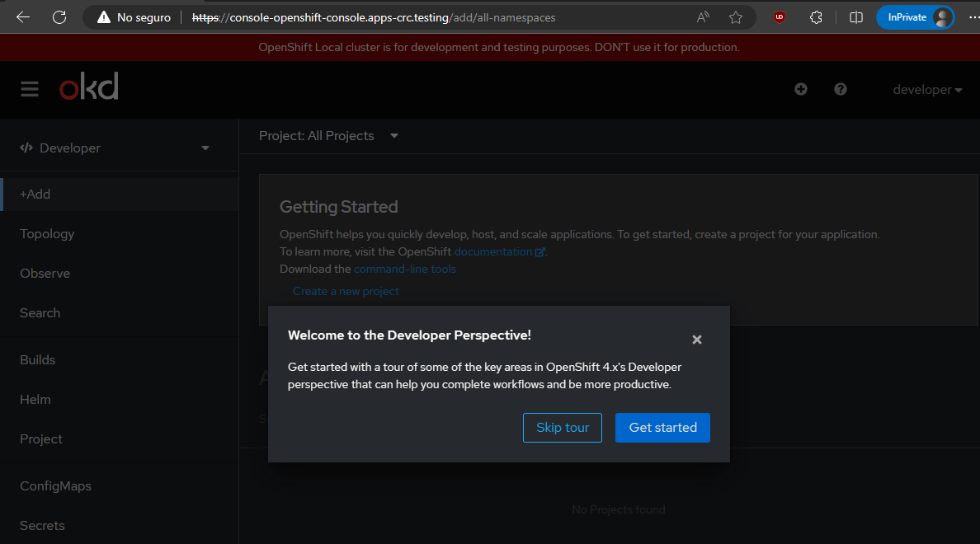Open the quick add plus icon
980x544 pixels.
801,89
